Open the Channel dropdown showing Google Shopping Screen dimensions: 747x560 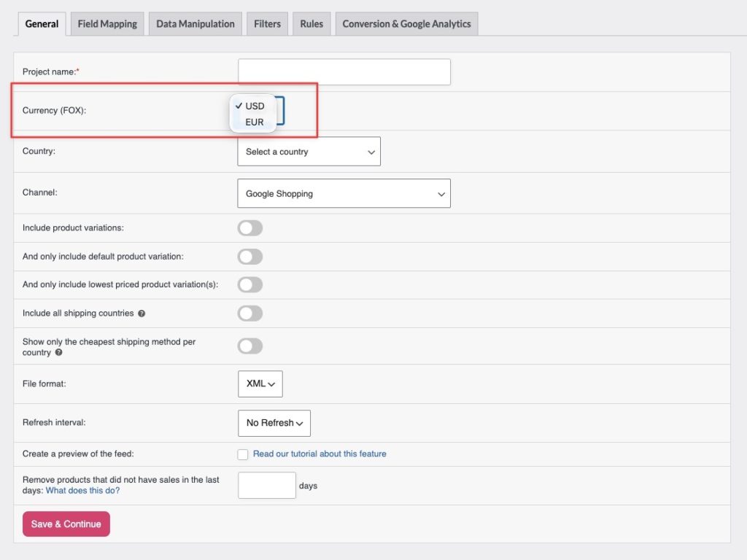coord(344,193)
